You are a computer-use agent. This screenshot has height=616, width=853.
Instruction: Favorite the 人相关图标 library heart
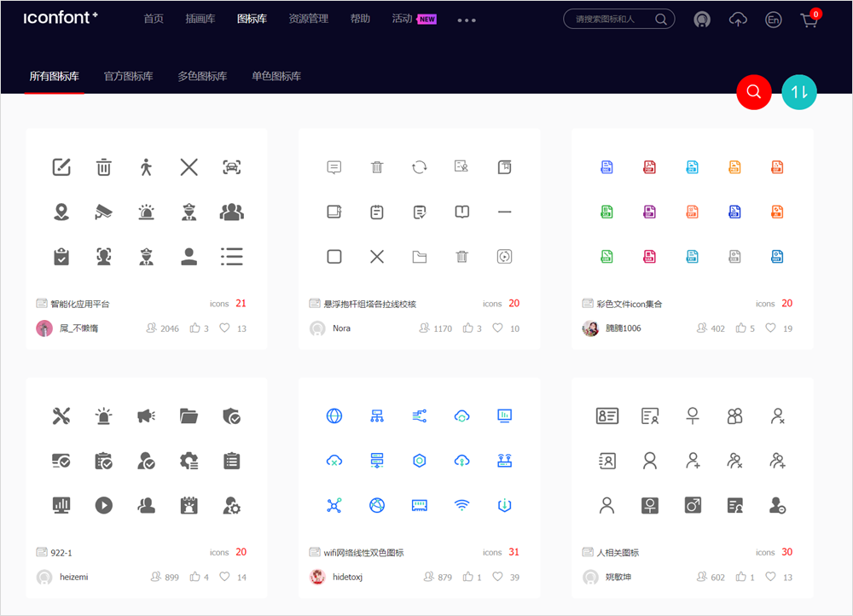(x=770, y=576)
